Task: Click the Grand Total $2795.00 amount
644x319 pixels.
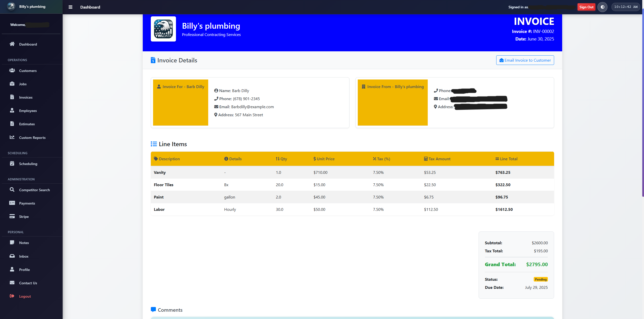Action: 537,264
